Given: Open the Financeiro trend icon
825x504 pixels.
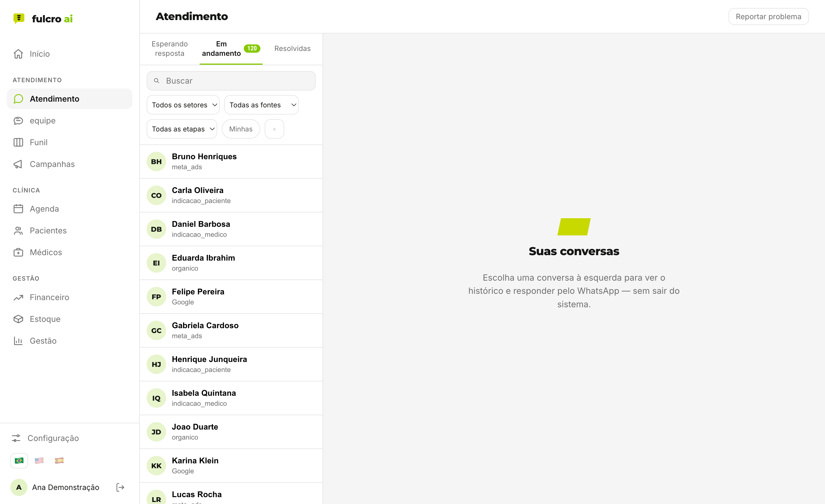Looking at the screenshot, I should [x=18, y=297].
